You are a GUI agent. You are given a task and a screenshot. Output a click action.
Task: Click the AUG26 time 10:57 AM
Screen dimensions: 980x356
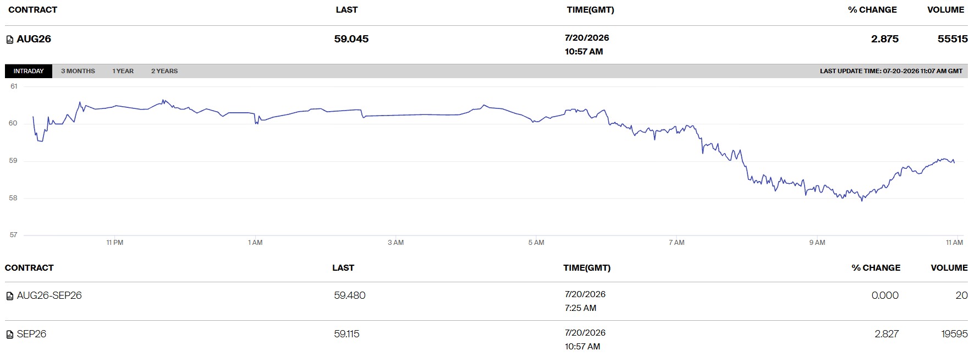click(584, 52)
